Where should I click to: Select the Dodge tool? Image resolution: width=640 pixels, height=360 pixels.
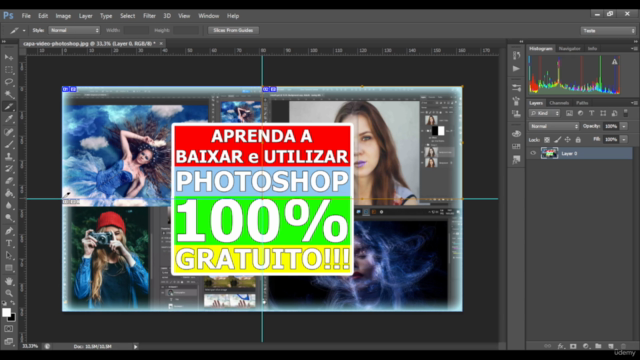pyautogui.click(x=9, y=218)
